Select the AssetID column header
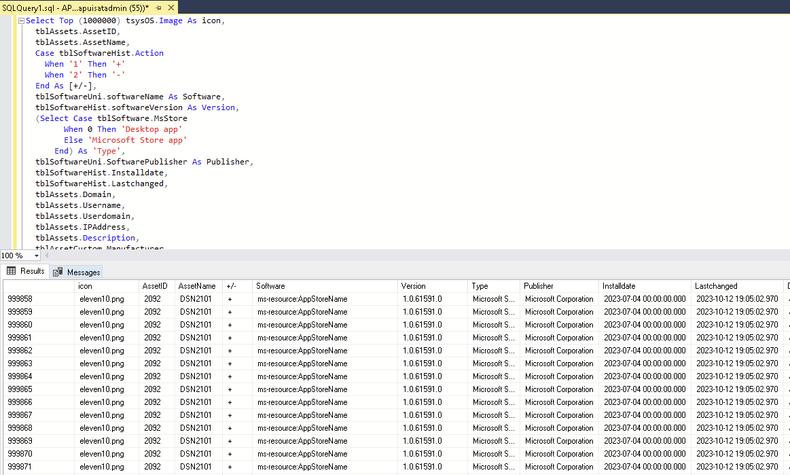This screenshot has height=475, width=790. [x=154, y=286]
